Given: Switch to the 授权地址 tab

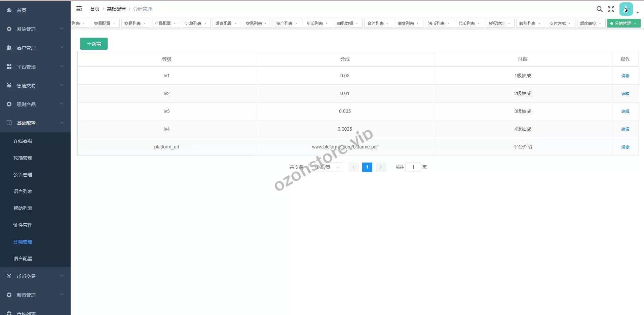Looking at the screenshot, I should coord(497,24).
